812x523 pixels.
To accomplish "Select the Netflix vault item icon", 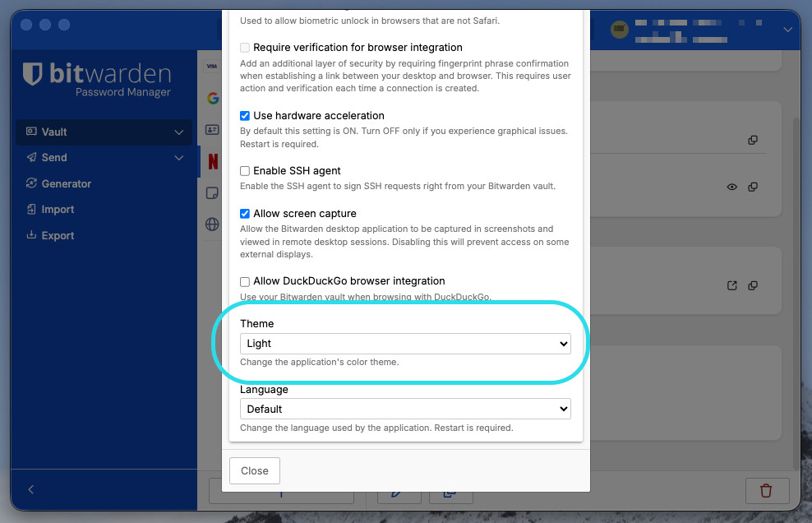I will click(212, 161).
